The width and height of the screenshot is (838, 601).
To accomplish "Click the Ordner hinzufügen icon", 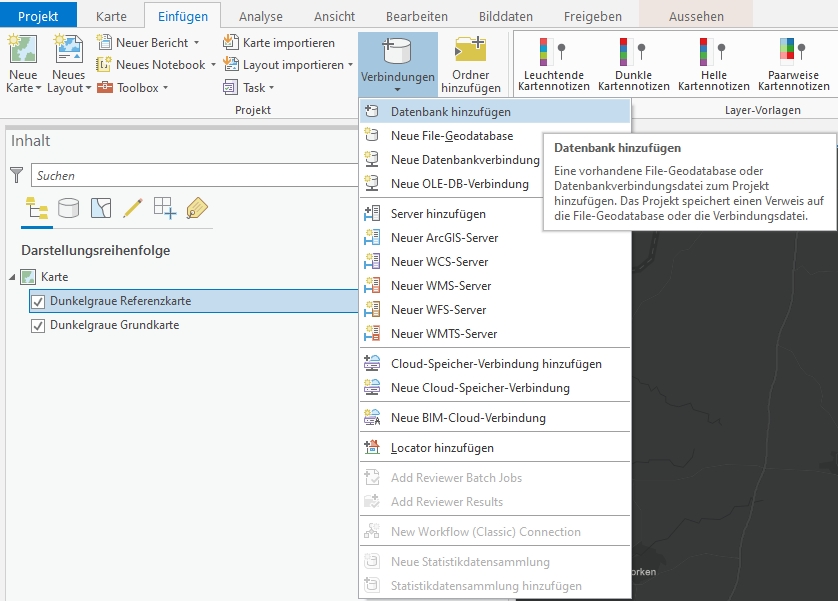I will (x=470, y=52).
